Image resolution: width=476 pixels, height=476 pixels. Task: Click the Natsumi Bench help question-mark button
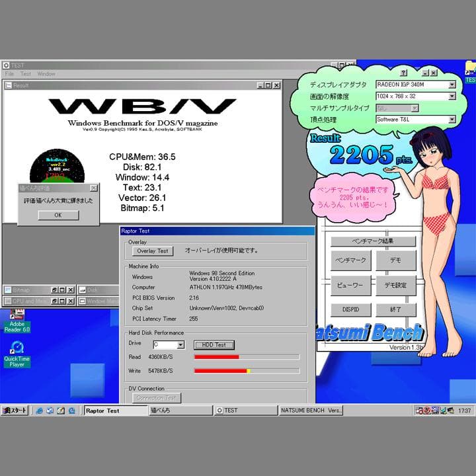coord(403,73)
